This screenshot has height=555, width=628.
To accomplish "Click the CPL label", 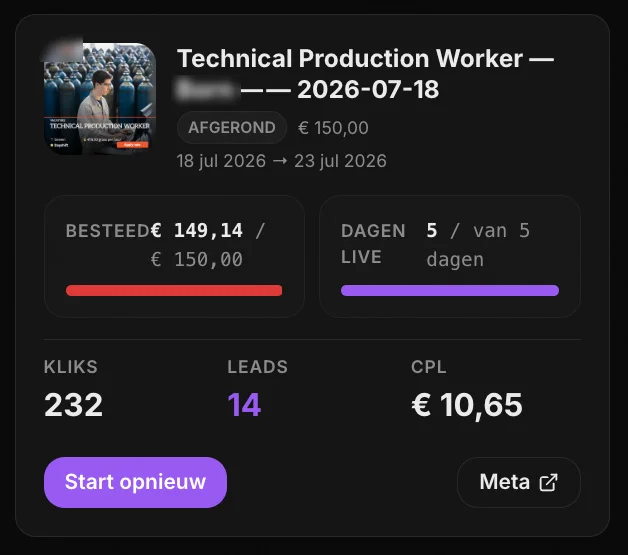I will point(429,367).
